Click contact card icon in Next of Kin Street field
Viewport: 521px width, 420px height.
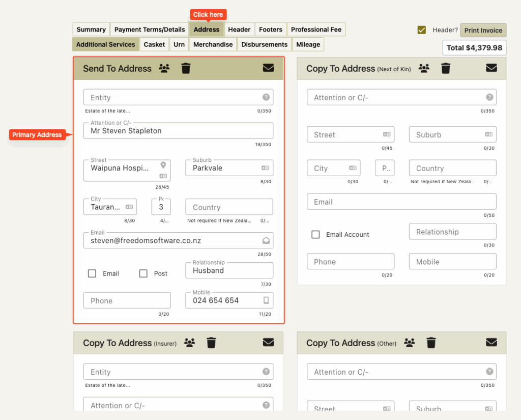387,134
